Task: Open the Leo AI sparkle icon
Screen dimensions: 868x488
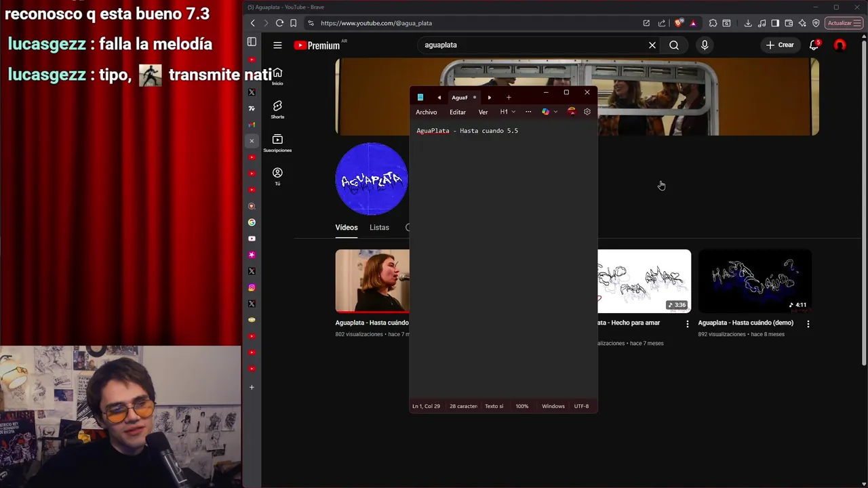Action: [x=802, y=23]
